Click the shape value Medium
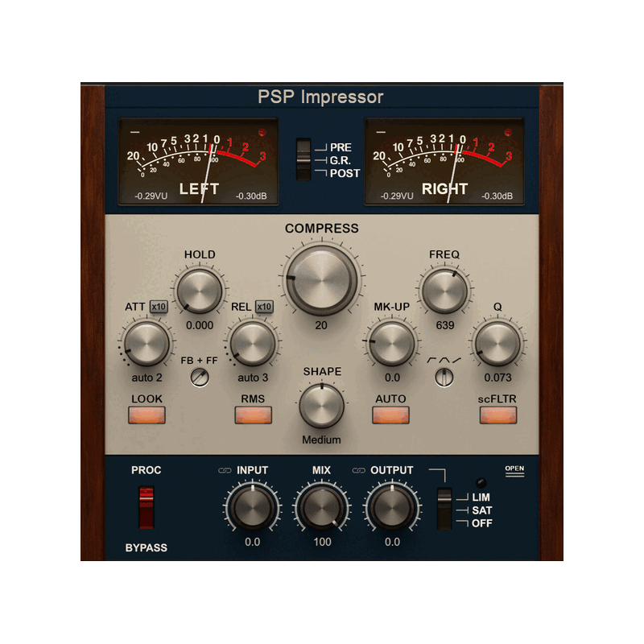644x644 pixels. click(321, 440)
